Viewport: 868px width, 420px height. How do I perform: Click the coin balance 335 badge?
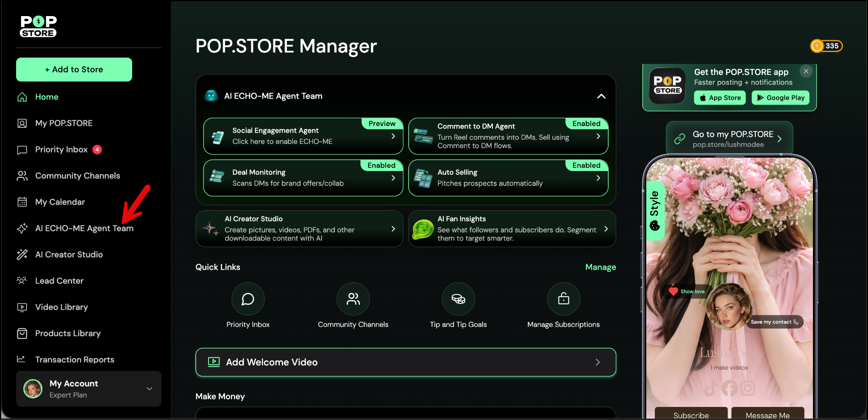[826, 46]
